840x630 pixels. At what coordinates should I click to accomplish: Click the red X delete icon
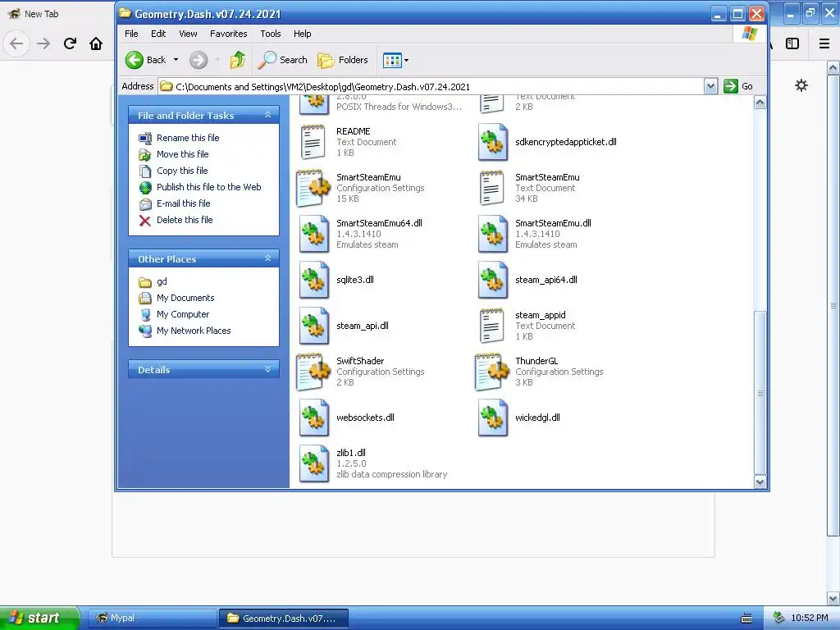pyautogui.click(x=144, y=221)
